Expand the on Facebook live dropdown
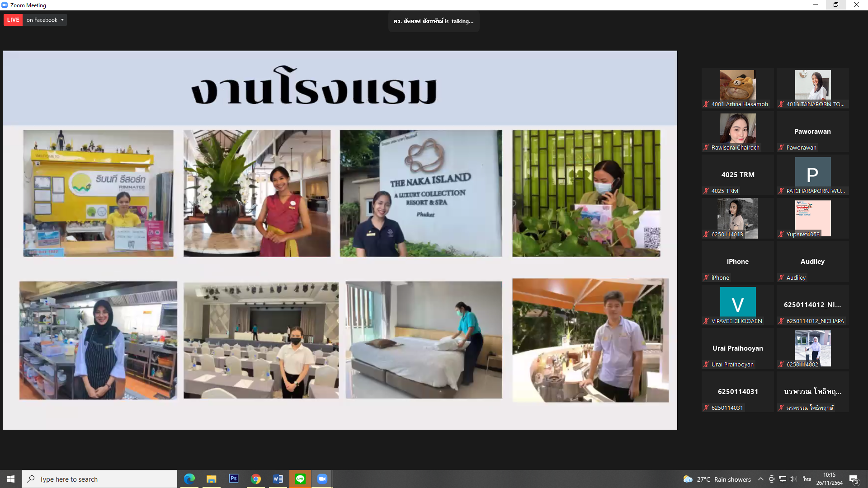The width and height of the screenshot is (868, 488). [x=62, y=20]
